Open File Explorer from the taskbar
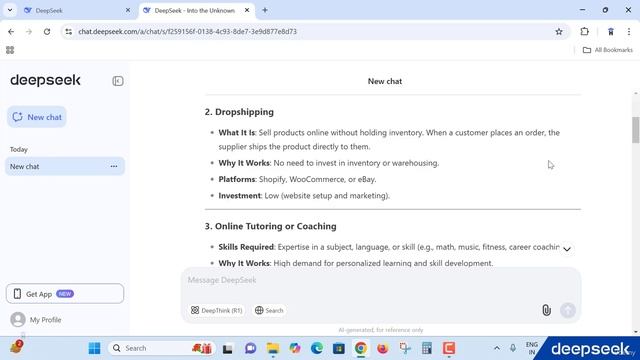The height and width of the screenshot is (360, 640). click(273, 348)
